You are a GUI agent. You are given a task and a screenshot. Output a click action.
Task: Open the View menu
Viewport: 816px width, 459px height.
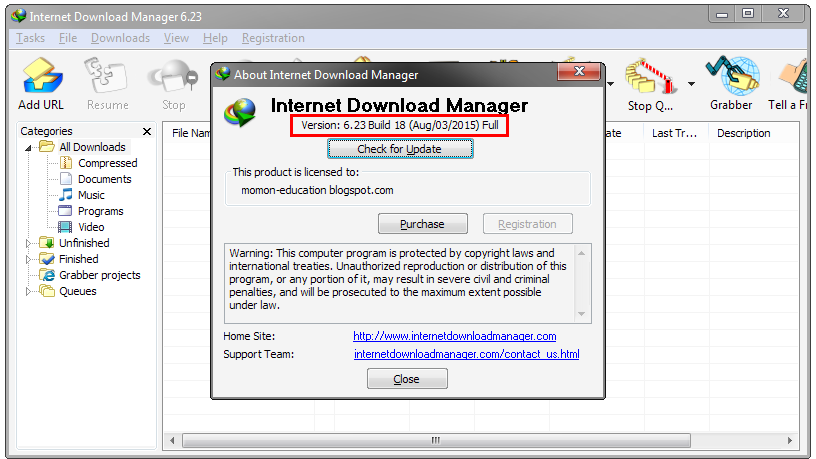pos(176,38)
